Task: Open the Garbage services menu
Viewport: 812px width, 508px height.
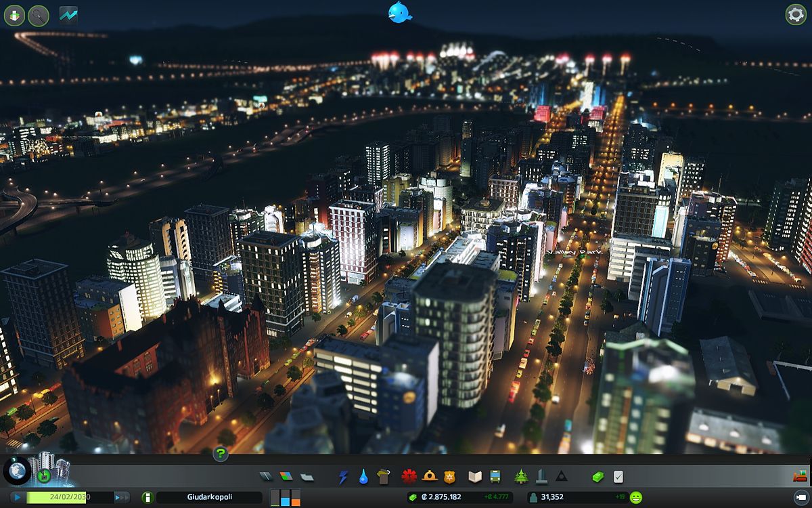Action: (384, 477)
